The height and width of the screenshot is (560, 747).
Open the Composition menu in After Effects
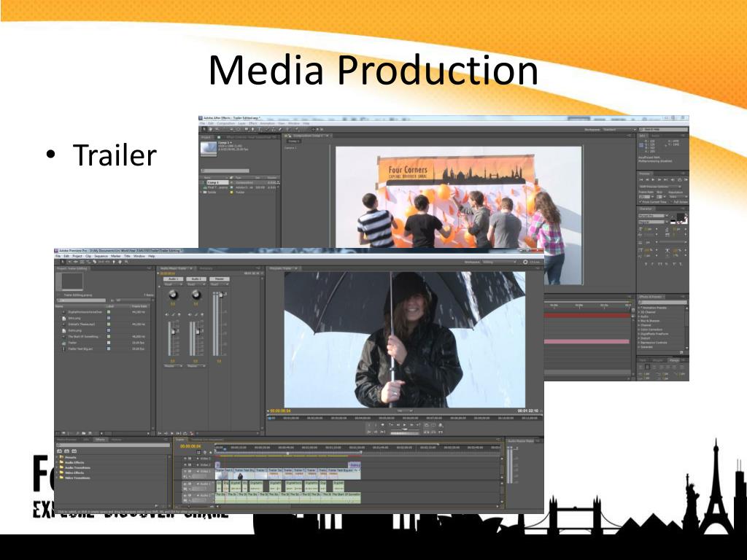click(x=226, y=123)
